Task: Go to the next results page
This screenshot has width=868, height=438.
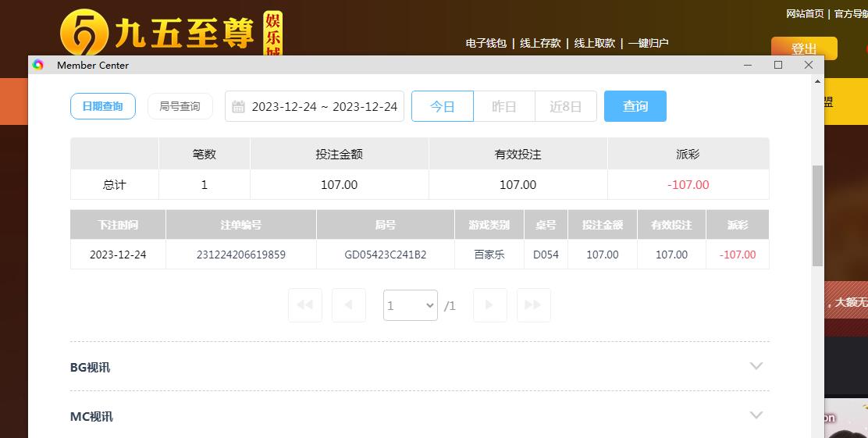Action: point(490,305)
